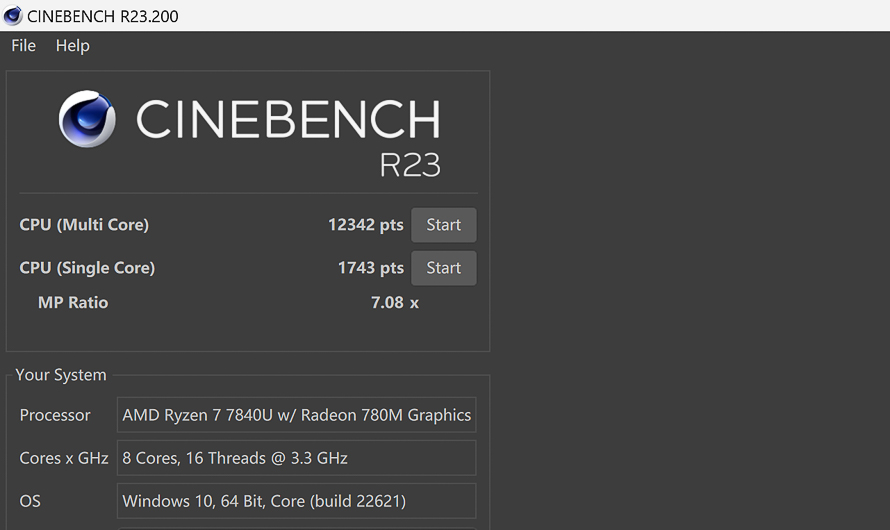Click the Your System group heading
The image size is (890, 530).
tap(61, 375)
